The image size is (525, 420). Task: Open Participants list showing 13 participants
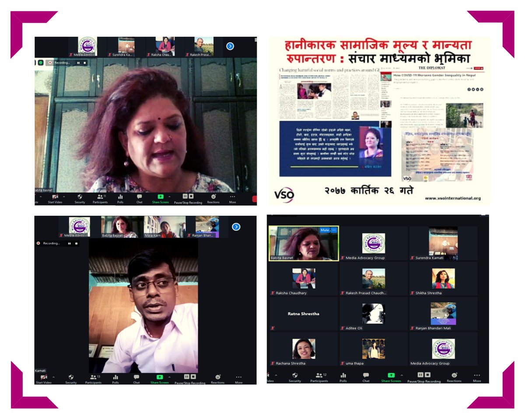(93, 379)
